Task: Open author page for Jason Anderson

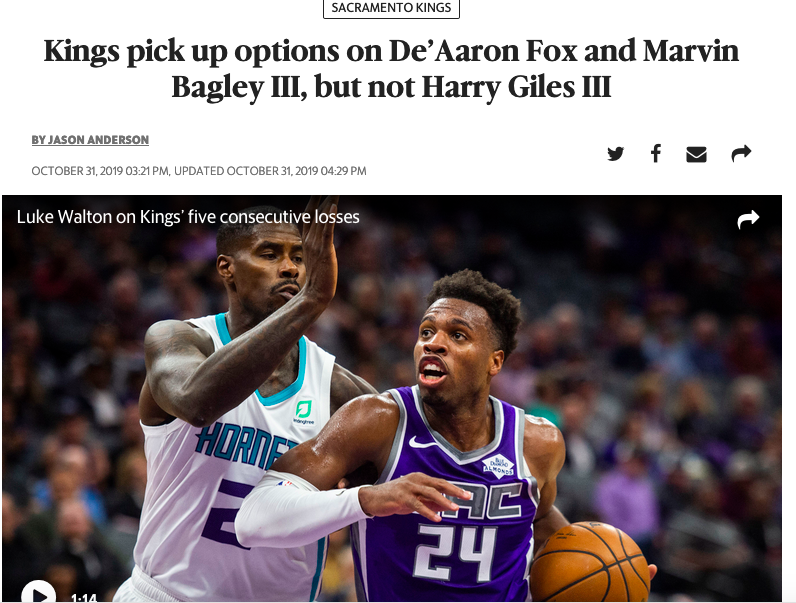Action: 90,140
